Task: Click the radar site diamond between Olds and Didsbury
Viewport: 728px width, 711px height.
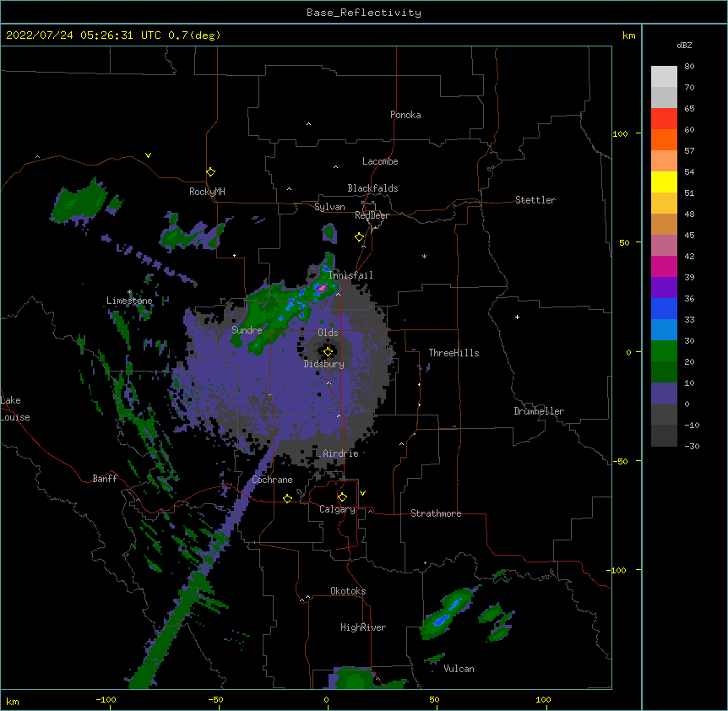Action: (x=329, y=352)
